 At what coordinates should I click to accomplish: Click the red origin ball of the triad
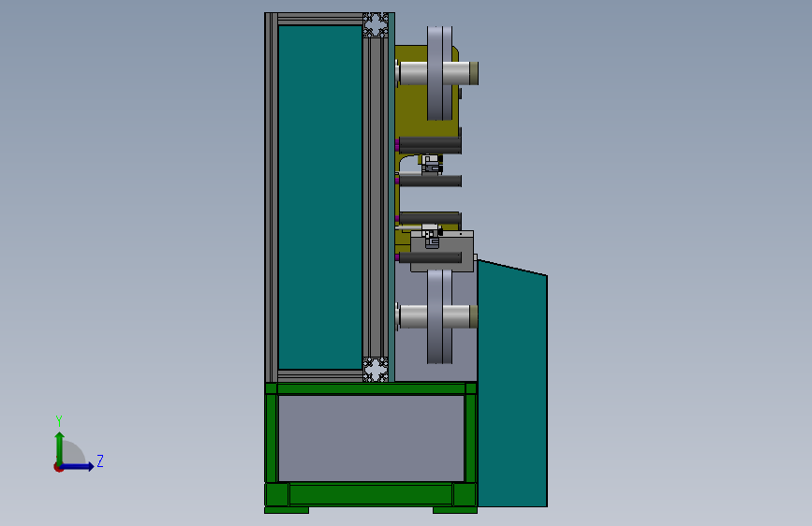(x=58, y=468)
